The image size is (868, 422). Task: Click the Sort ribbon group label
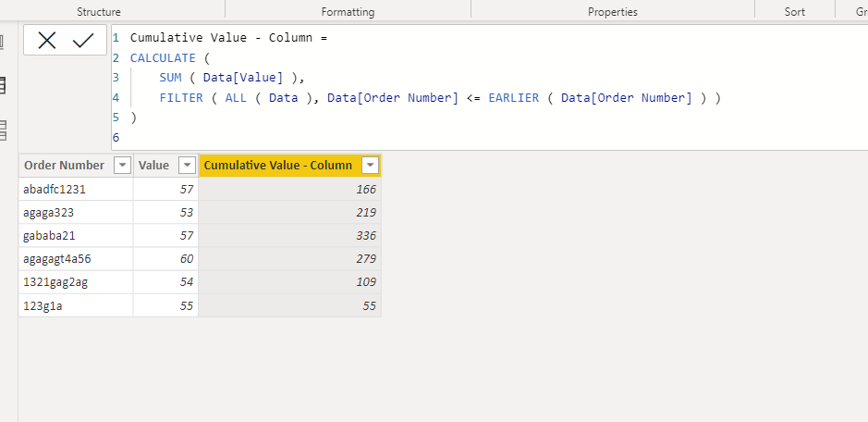click(x=794, y=12)
